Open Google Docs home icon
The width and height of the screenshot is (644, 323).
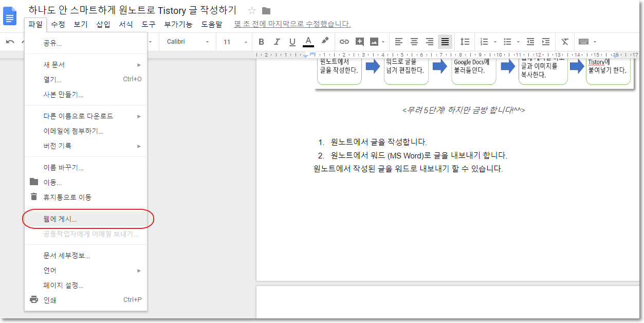[10, 16]
